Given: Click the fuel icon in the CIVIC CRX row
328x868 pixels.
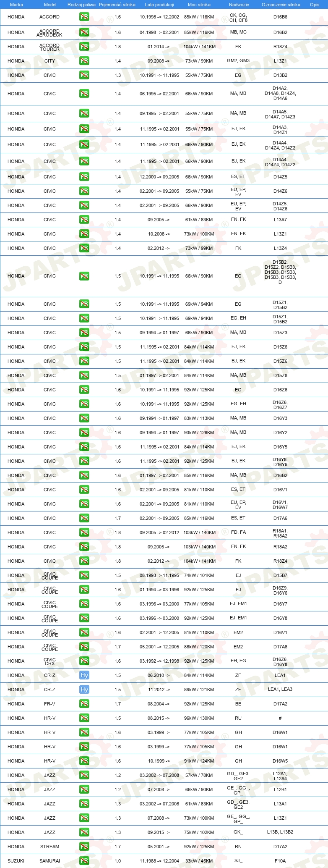Looking at the screenshot, I should [x=84, y=661].
